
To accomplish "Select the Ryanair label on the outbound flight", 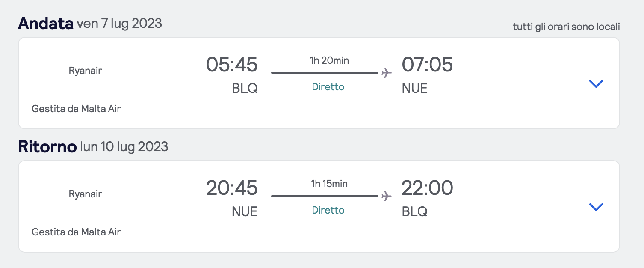I will [86, 71].
